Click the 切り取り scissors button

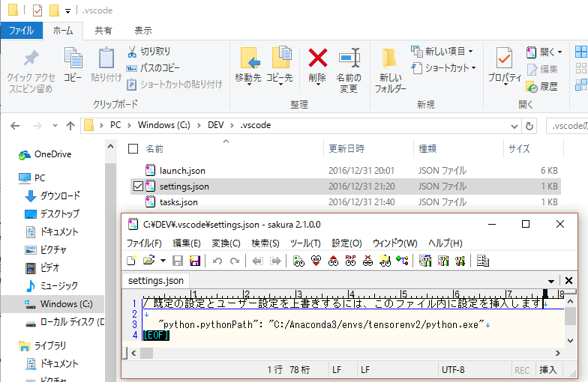click(x=148, y=51)
